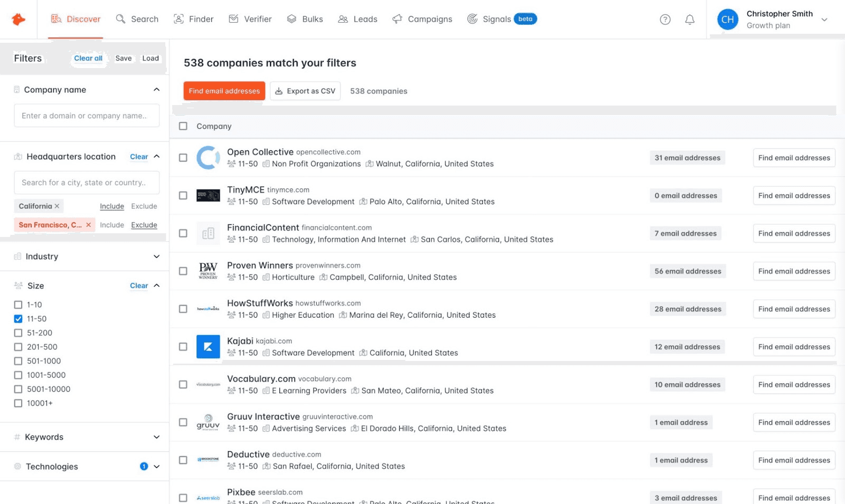Open the Vocabulary.com company name
845x504 pixels.
click(261, 379)
